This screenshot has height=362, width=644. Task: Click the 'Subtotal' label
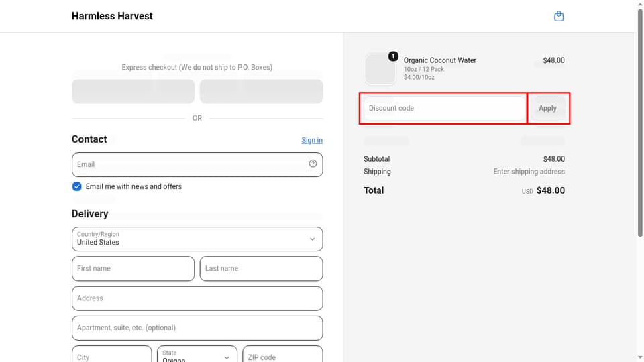376,159
